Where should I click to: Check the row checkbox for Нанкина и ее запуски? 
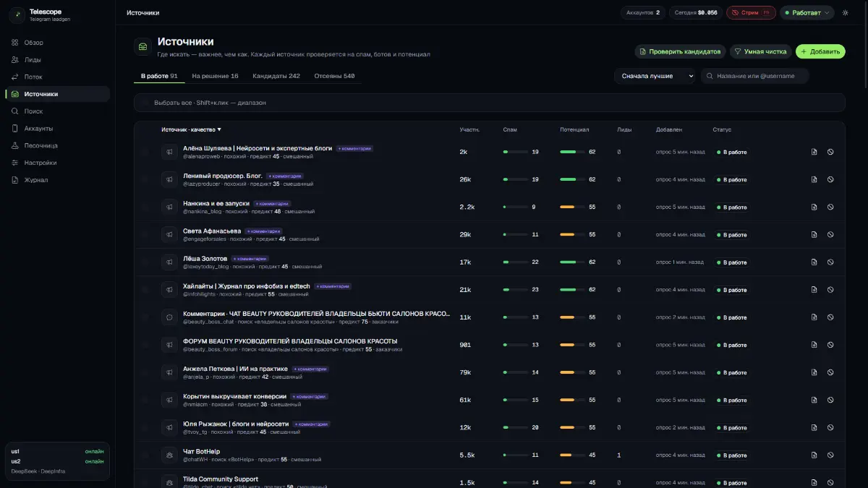click(145, 207)
